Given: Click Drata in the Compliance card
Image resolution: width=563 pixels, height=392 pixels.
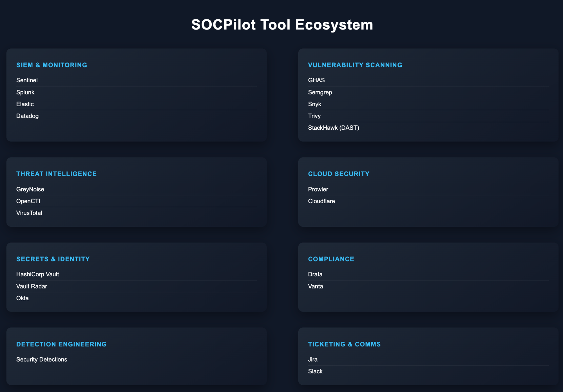Looking at the screenshot, I should [x=315, y=274].
